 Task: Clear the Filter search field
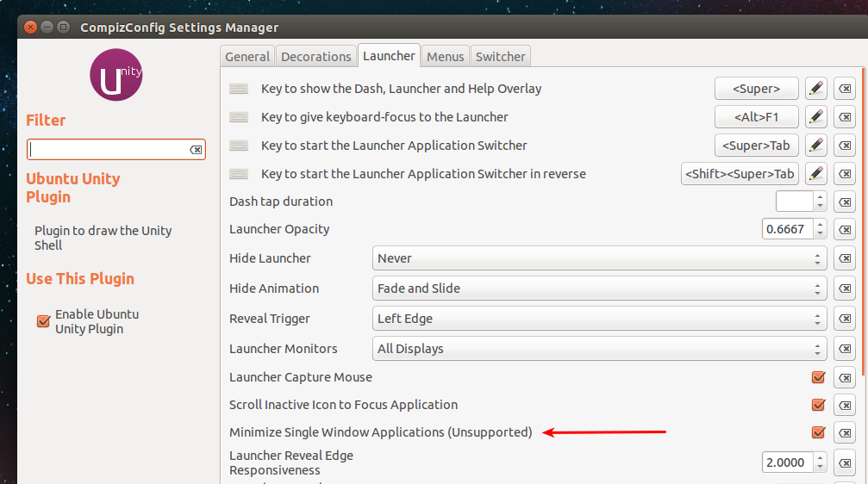pyautogui.click(x=196, y=149)
